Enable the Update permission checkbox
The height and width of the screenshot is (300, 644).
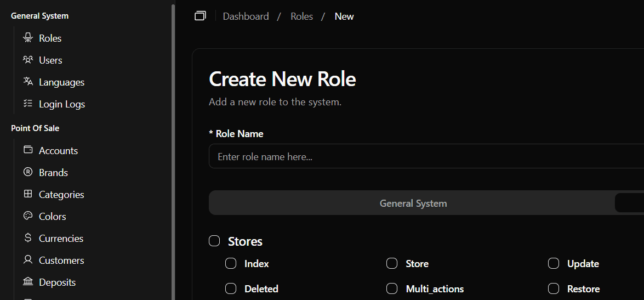pos(554,263)
